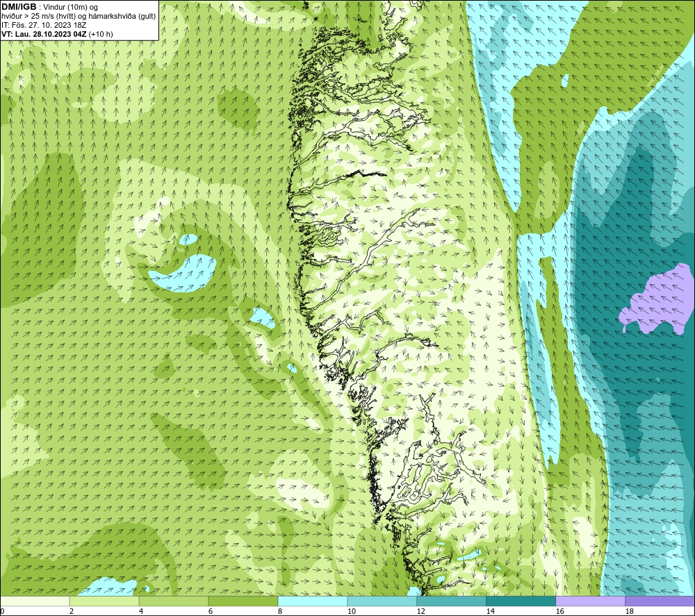Click the 'VT: Lau. 28.10.2023 04Z' line
The image size is (695, 616).
(x=44, y=34)
